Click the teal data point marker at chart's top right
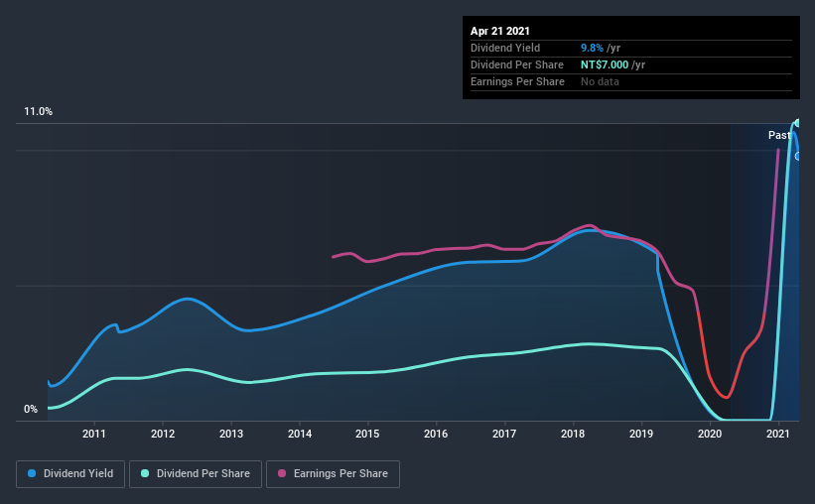Screen dimensions: 815x504 [x=797, y=123]
